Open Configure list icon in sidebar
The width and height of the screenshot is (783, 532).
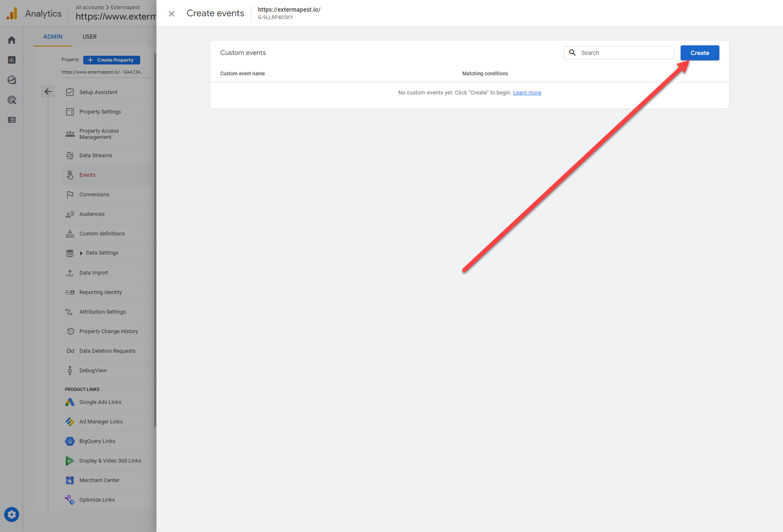pyautogui.click(x=12, y=120)
